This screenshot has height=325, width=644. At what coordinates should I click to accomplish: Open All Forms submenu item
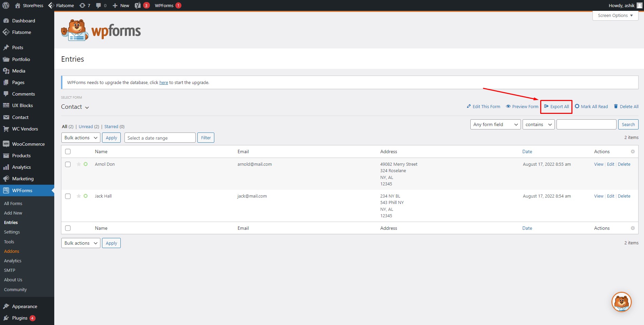pos(13,203)
